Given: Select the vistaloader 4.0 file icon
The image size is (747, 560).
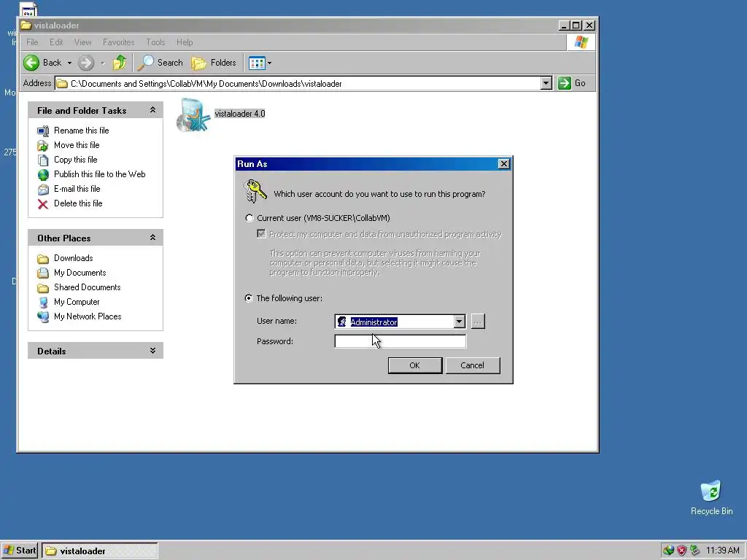Looking at the screenshot, I should pos(193,114).
